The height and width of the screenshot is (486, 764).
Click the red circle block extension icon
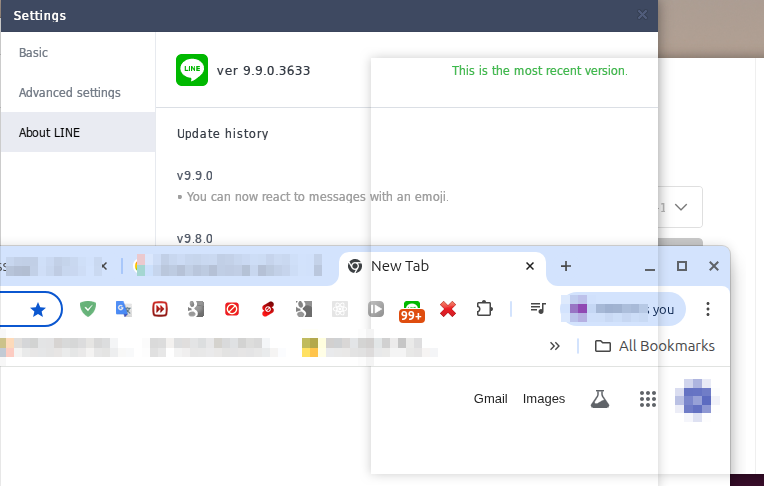(231, 309)
